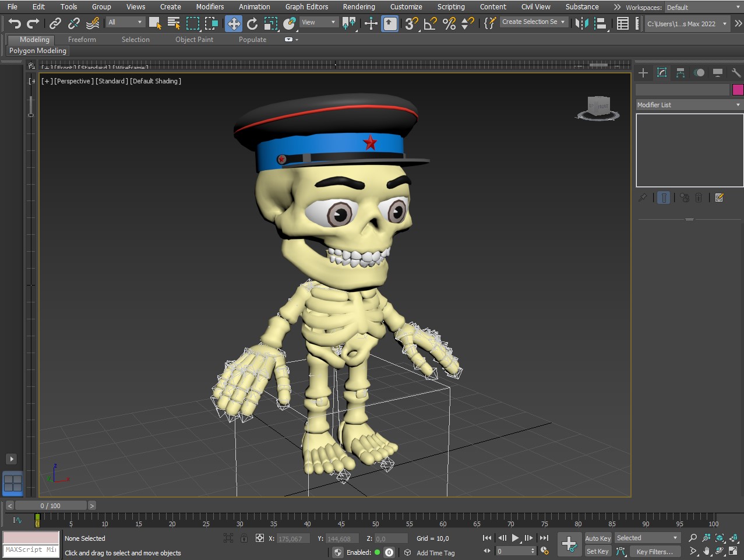Select the Move tool in main toolbar

[x=234, y=23]
